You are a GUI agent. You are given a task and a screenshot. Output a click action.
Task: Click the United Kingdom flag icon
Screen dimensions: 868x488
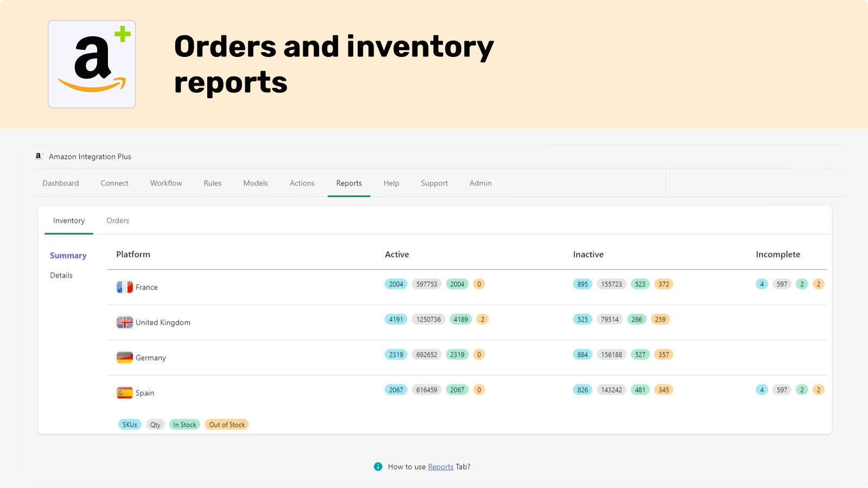[x=125, y=322]
